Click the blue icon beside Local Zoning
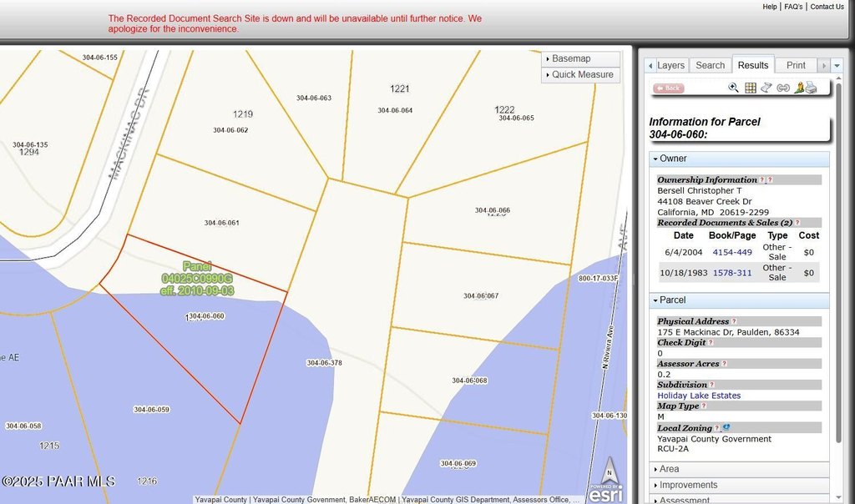The image size is (855, 504). [x=726, y=428]
